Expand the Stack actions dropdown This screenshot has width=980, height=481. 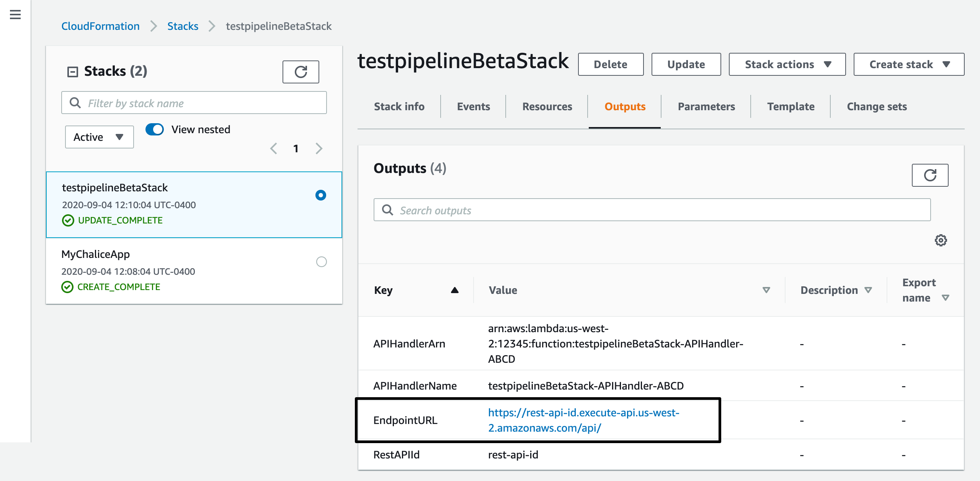787,64
